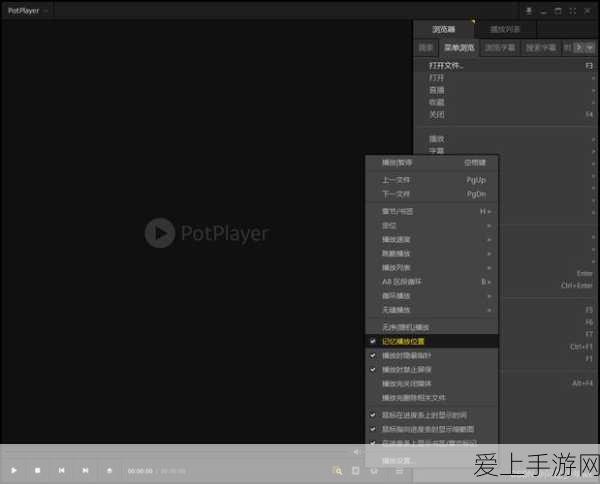Image resolution: width=600 pixels, height=484 pixels.
Task: Toggle 记忆播放位置 checkbox
Action: pos(432,341)
